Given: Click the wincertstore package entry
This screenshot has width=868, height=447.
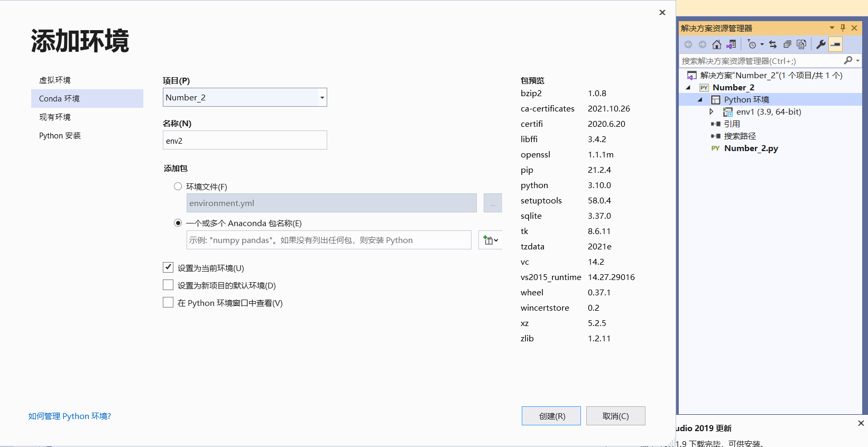Looking at the screenshot, I should (545, 308).
